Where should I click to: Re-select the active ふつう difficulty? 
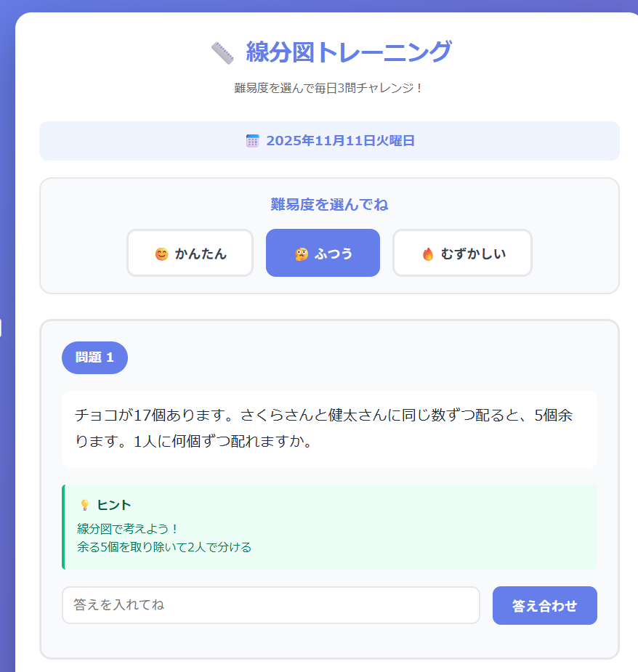point(323,253)
